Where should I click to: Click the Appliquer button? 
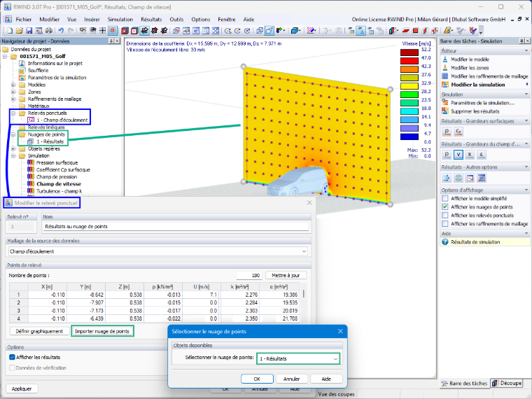click(x=22, y=388)
